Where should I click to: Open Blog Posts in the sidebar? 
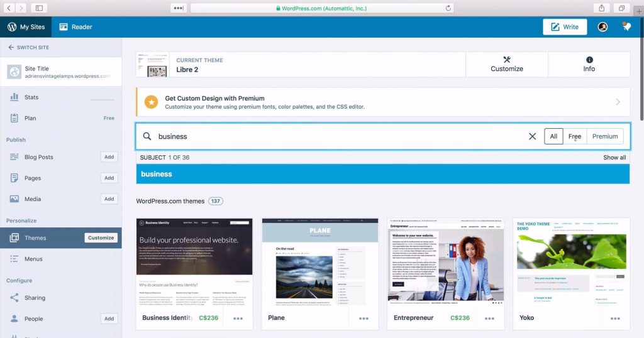point(38,157)
